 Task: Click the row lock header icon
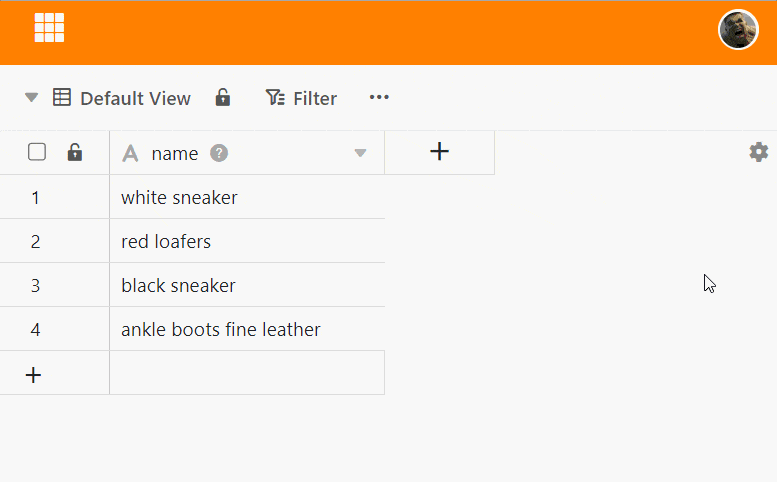coord(74,153)
